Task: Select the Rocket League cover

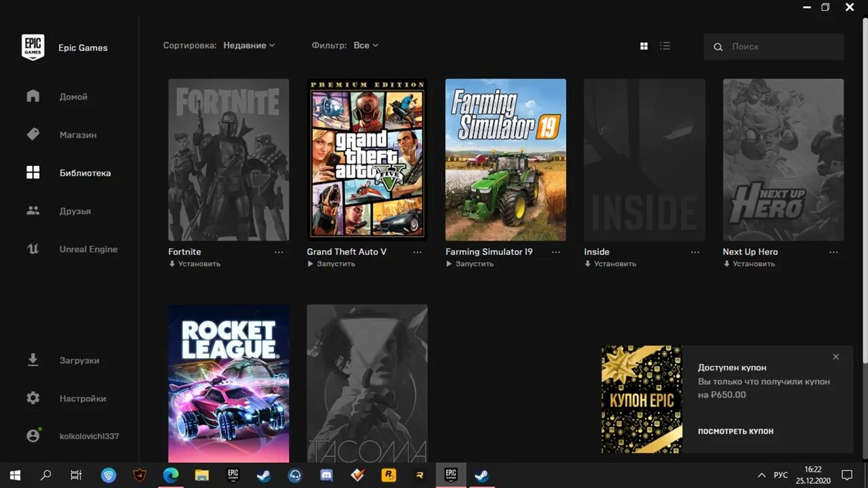Action: click(229, 384)
